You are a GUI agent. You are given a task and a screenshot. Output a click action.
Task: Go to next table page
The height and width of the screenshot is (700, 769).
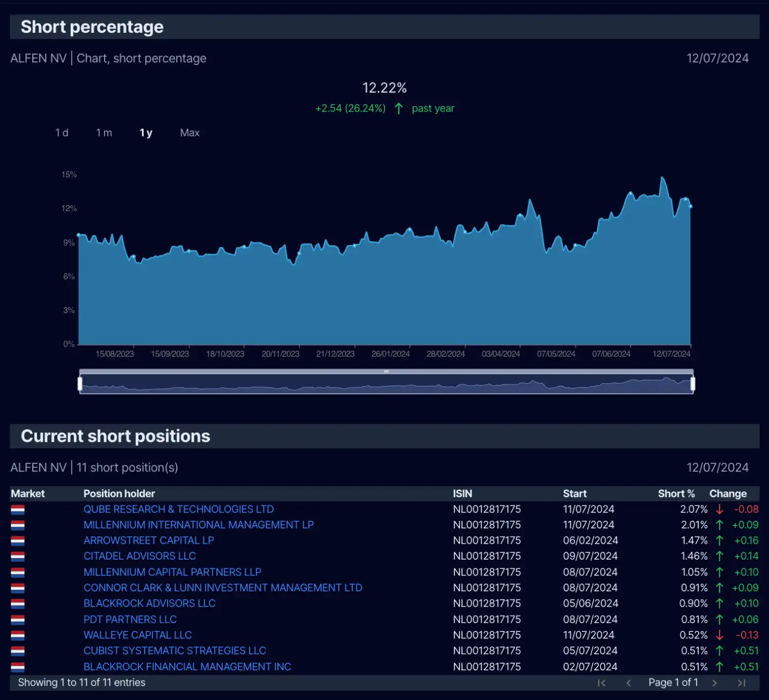(715, 683)
